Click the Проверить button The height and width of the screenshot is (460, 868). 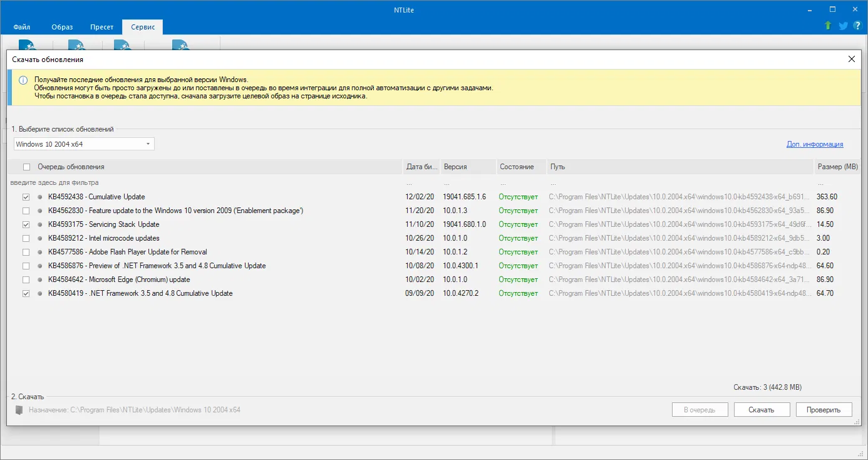[824, 410]
